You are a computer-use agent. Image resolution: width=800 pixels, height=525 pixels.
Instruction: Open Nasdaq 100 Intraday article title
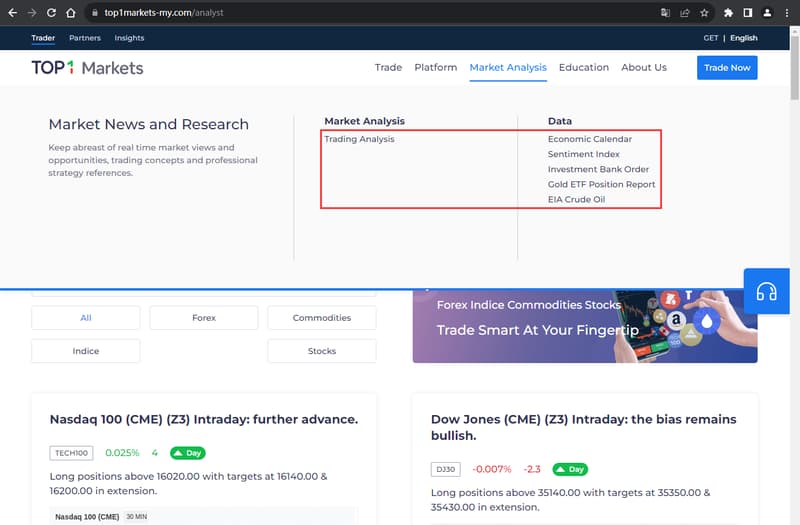pos(204,419)
